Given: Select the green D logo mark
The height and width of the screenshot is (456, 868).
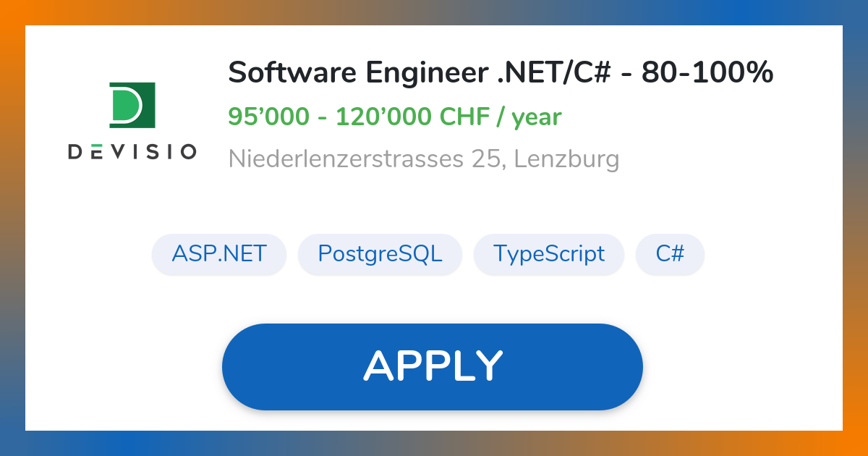Looking at the screenshot, I should point(132,105).
